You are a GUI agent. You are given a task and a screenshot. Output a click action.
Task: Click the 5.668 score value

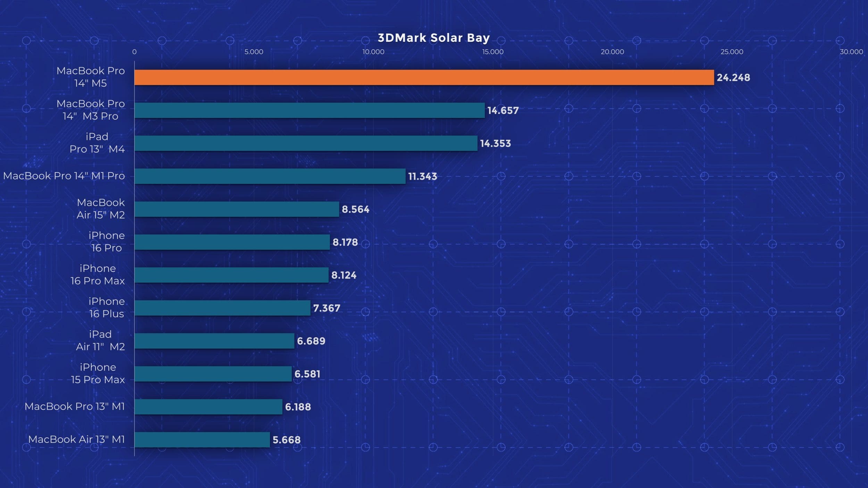pyautogui.click(x=286, y=440)
